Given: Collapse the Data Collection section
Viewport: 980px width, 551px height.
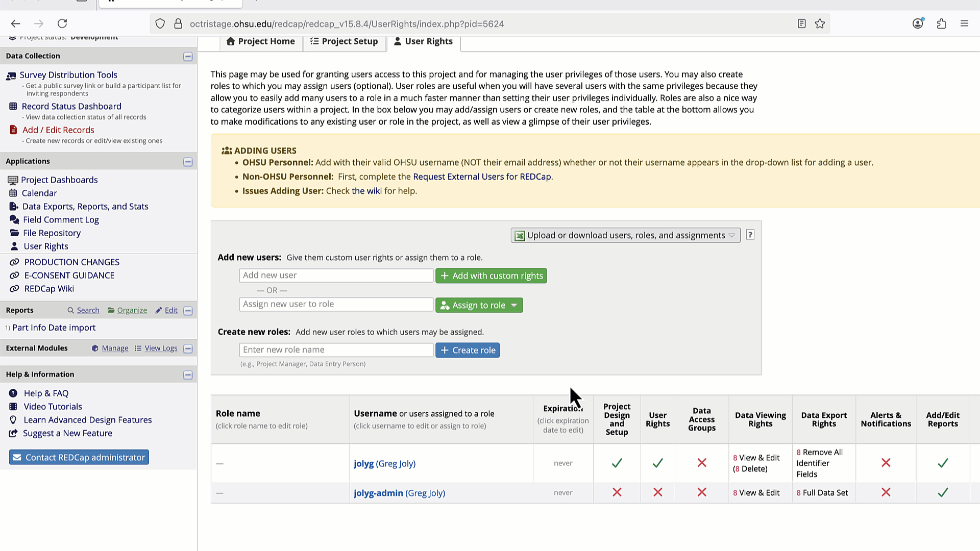Looking at the screenshot, I should 188,56.
